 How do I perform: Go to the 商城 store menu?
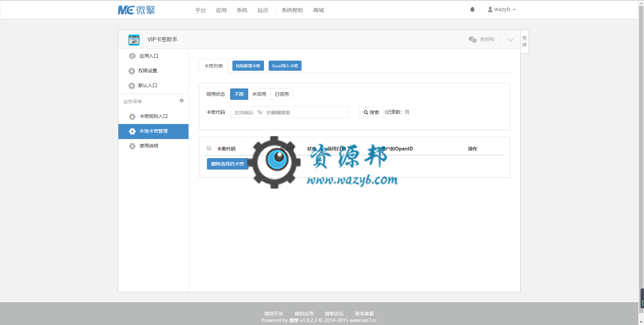coord(318,10)
